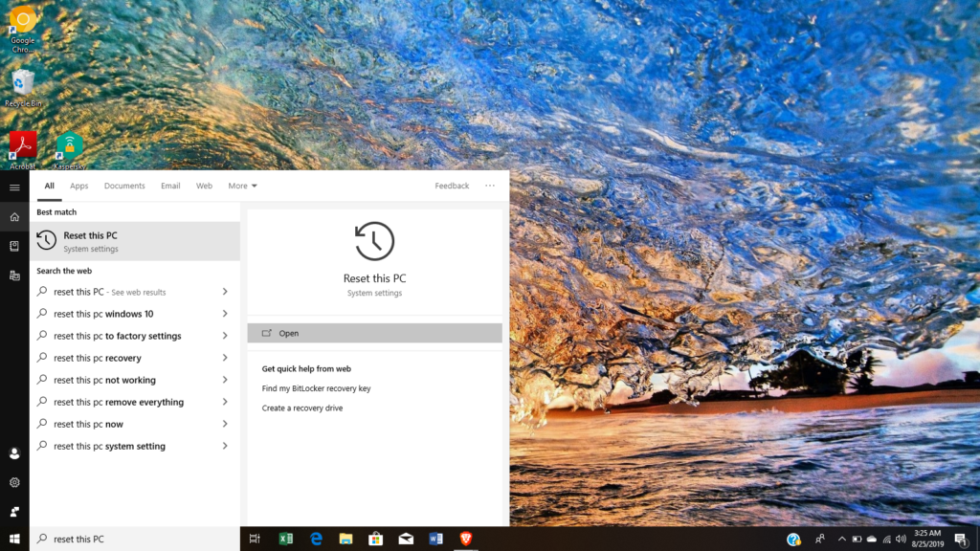Expand 'reset this pc remove everything' arrow
The image size is (980, 551).
(x=225, y=402)
